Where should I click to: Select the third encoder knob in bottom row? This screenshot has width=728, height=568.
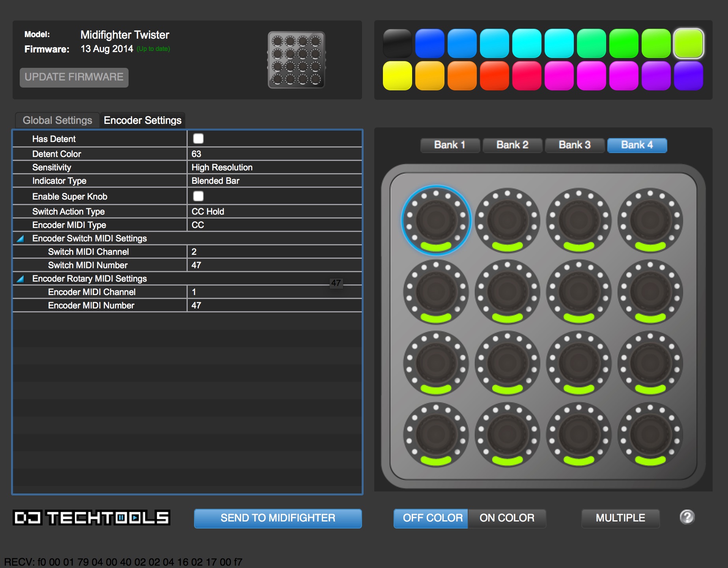[x=579, y=435]
